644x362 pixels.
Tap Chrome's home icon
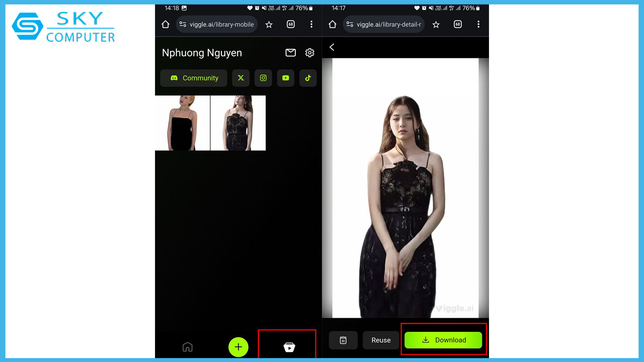[x=165, y=24]
